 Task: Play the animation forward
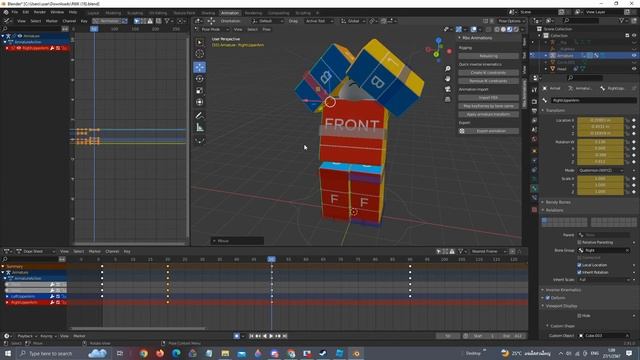[271, 336]
